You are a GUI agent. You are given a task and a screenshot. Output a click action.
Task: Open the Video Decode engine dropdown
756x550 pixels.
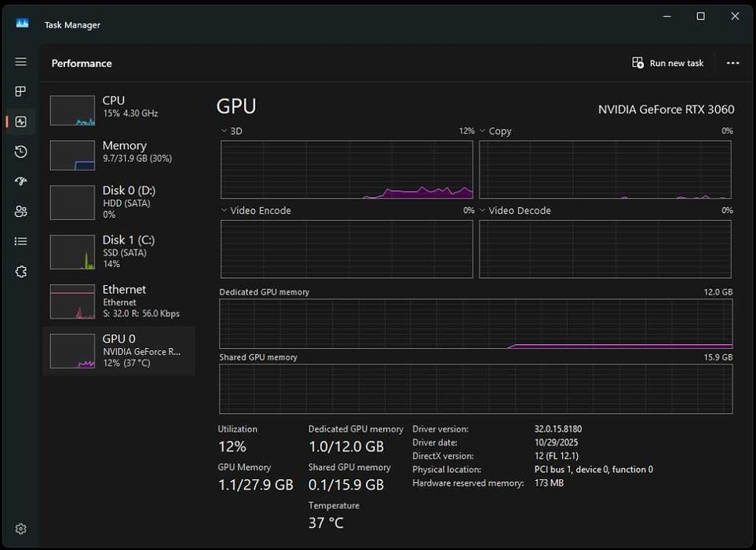[482, 211]
